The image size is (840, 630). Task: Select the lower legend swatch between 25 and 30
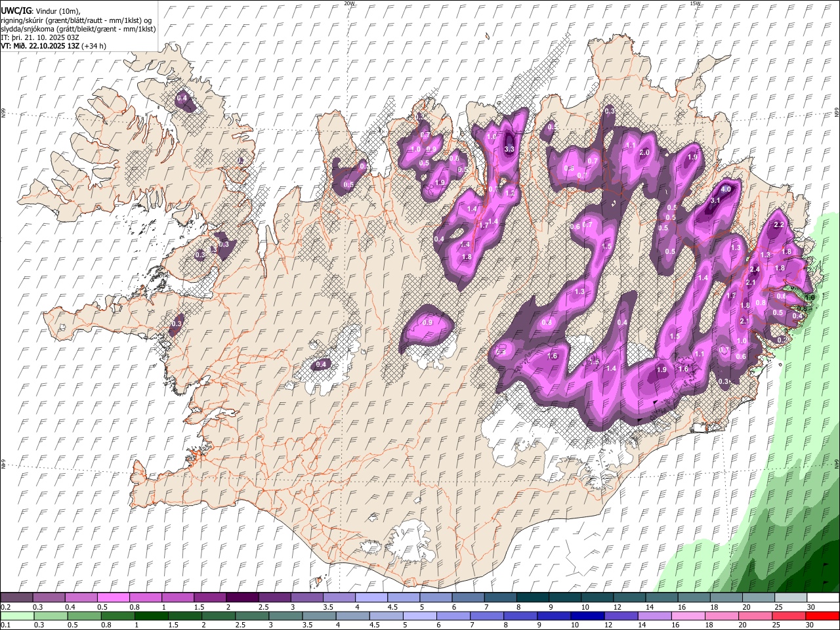(789, 616)
